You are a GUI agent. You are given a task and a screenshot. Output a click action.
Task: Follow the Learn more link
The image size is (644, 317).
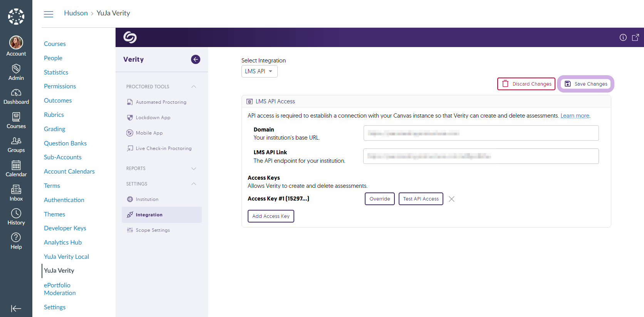(575, 116)
